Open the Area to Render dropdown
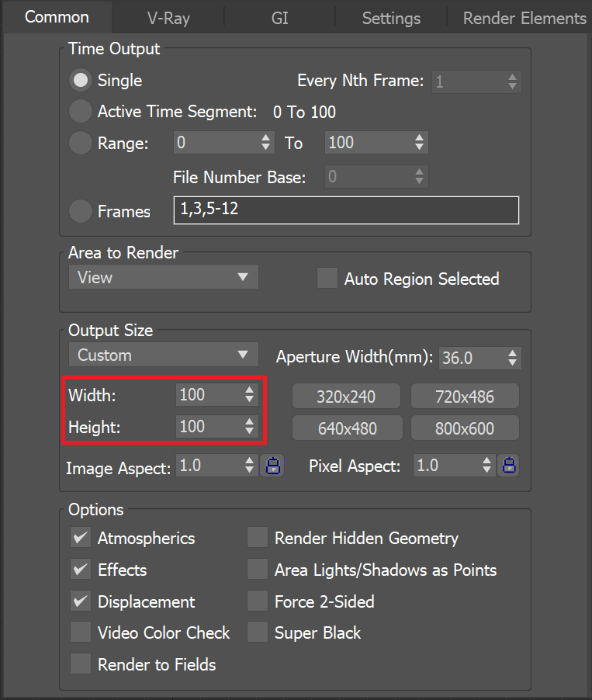Viewport: 592px width, 700px height. click(163, 277)
